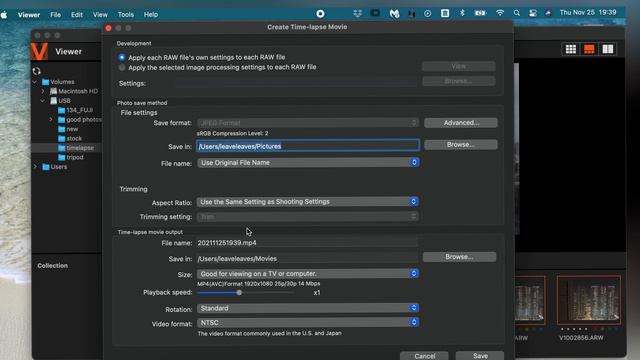Viewport: 640px width, 360px height.
Task: Collapse the USB drive node
Action: tap(43, 100)
